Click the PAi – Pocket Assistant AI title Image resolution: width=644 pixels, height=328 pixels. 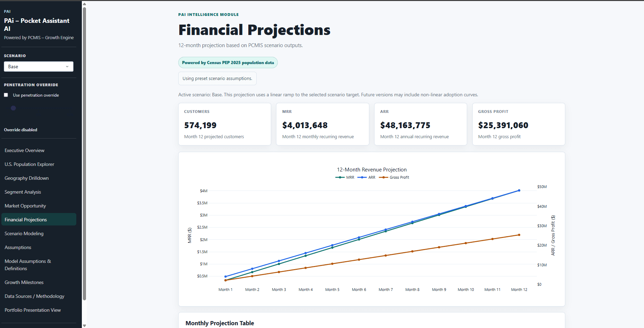(37, 25)
